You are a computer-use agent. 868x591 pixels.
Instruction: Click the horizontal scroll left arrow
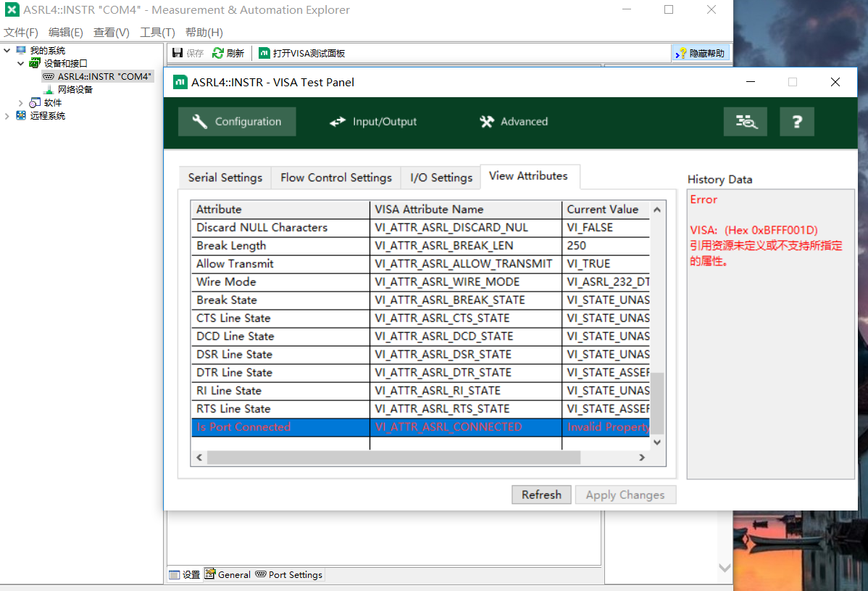pos(199,458)
